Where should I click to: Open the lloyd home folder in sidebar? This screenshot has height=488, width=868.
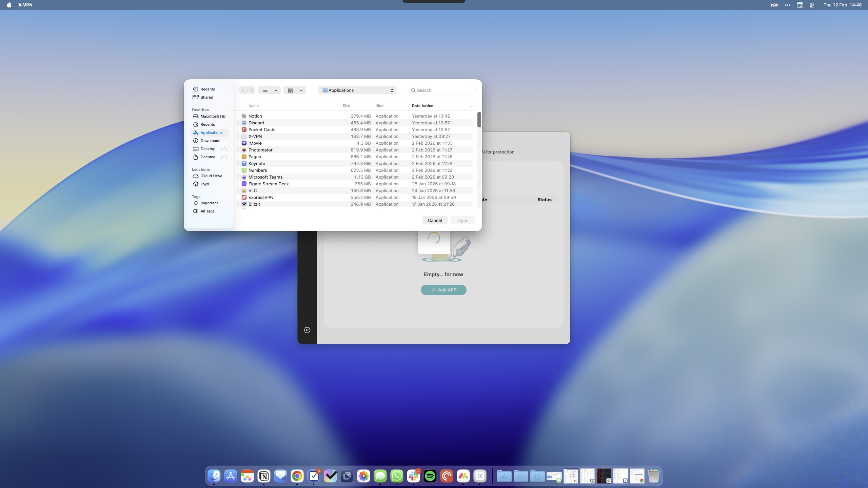coord(204,184)
